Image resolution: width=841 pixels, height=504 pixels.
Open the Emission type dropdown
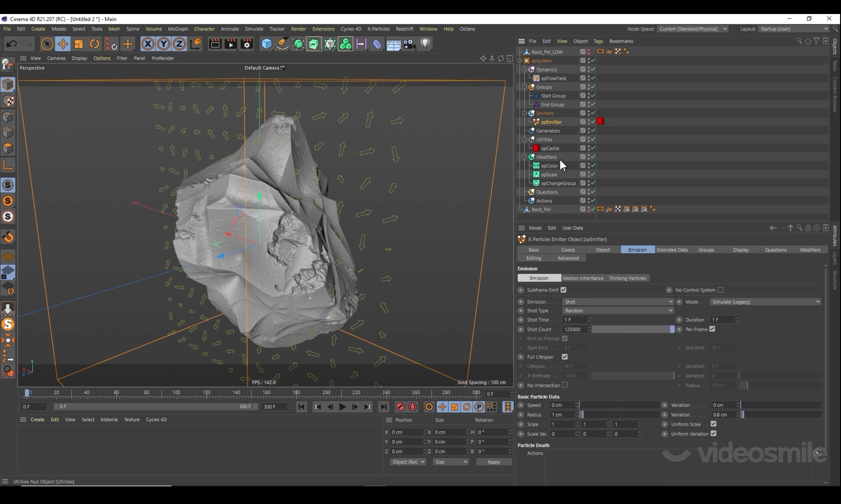pyautogui.click(x=618, y=302)
